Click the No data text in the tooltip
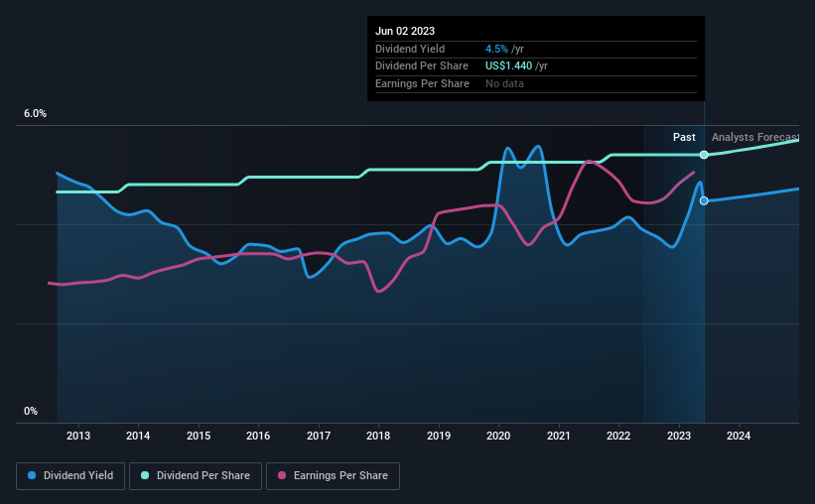Image resolution: width=815 pixels, height=504 pixels. pos(504,83)
